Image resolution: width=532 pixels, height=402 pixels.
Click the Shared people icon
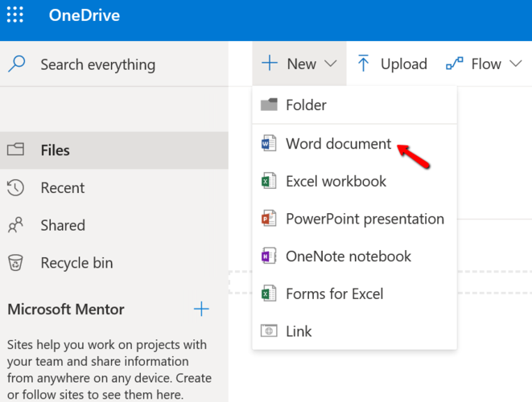(15, 225)
